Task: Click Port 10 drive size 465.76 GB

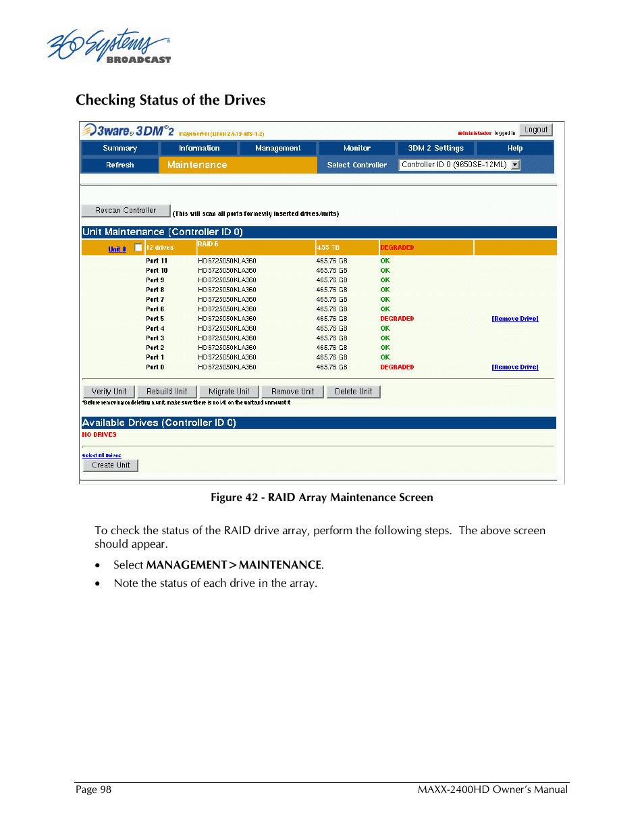Action: point(331,270)
